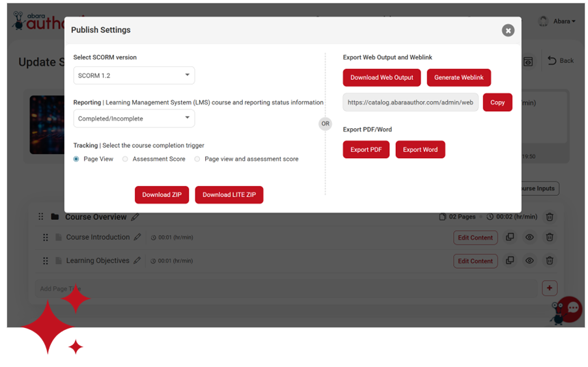Click the course thumbnail image
Viewport: 588px width, 367px height.
coord(48,125)
